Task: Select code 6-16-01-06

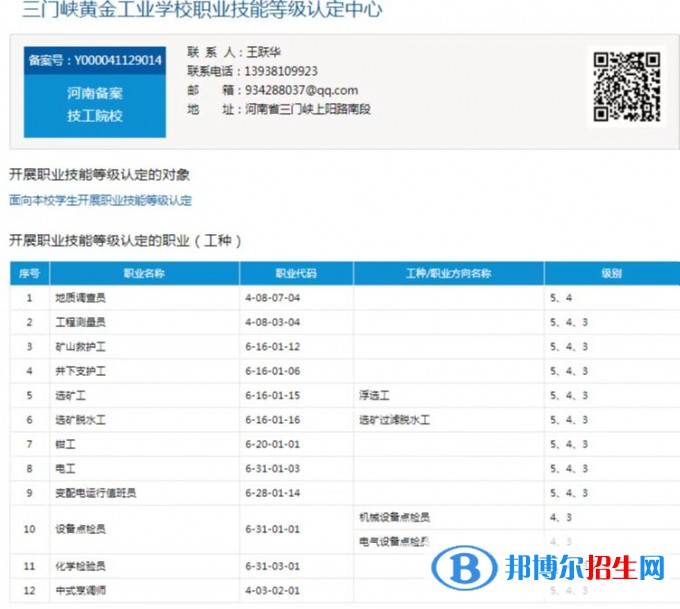Action: click(273, 371)
